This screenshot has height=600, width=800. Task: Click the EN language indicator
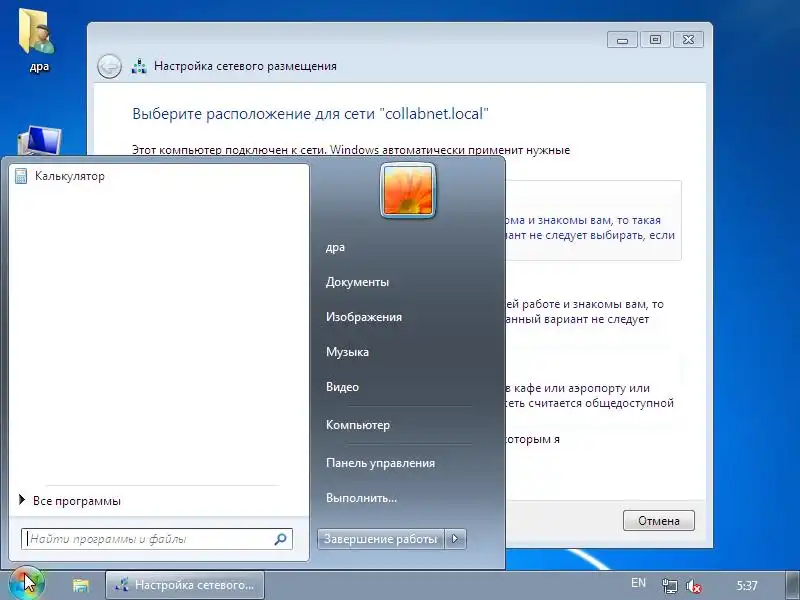tap(638, 583)
